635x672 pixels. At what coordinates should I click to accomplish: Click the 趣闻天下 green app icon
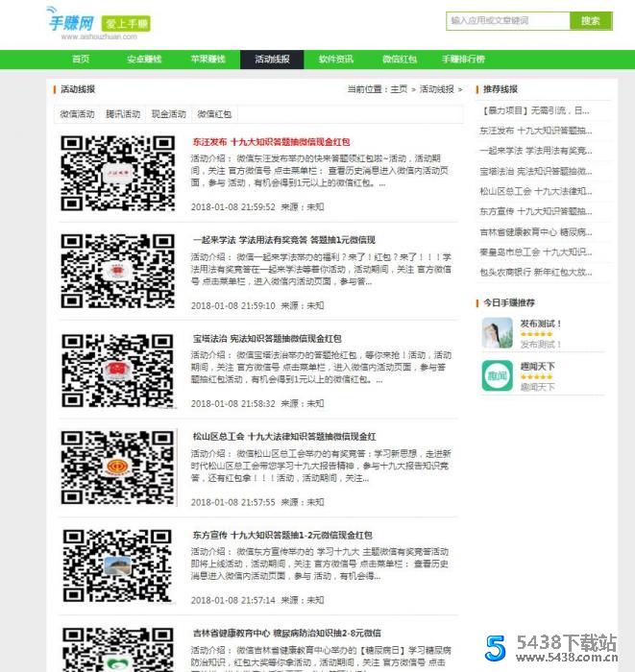coord(497,375)
